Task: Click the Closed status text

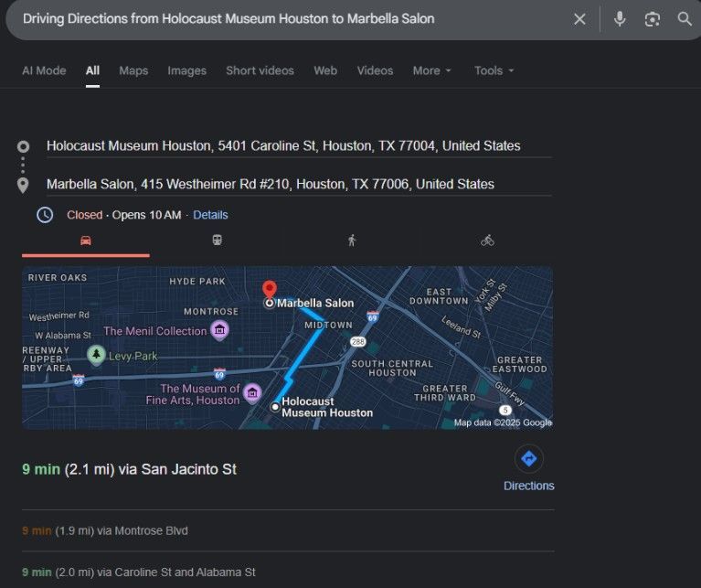Action: click(x=84, y=215)
